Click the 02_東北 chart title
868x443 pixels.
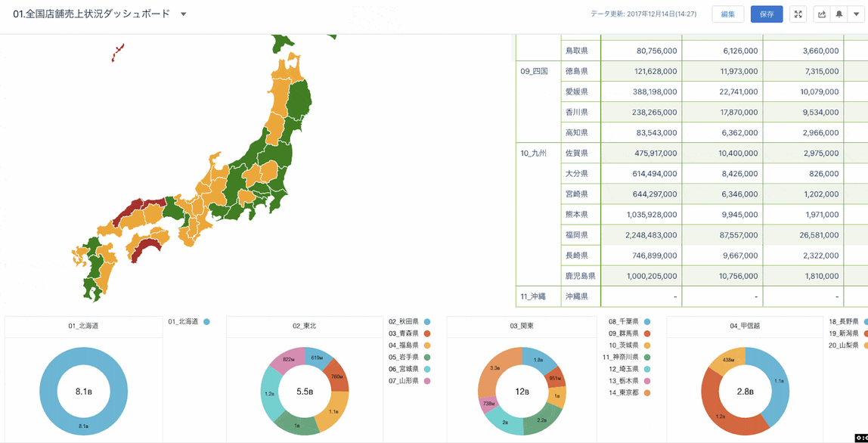pyautogui.click(x=305, y=327)
